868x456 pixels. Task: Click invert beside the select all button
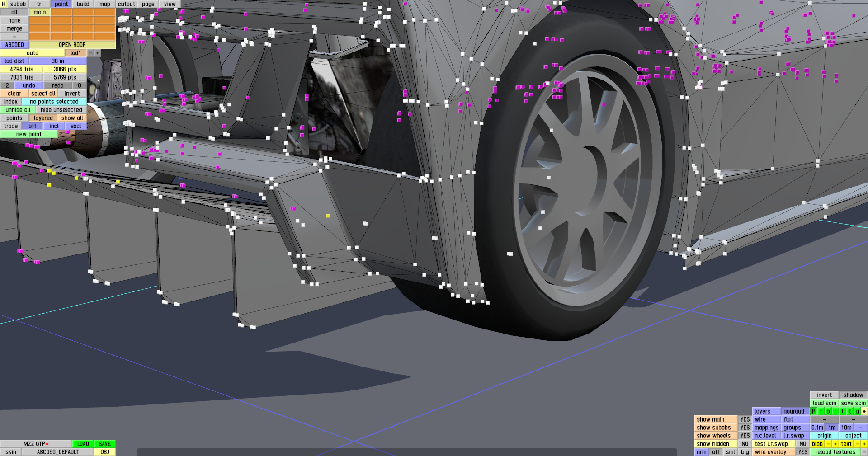(72, 94)
